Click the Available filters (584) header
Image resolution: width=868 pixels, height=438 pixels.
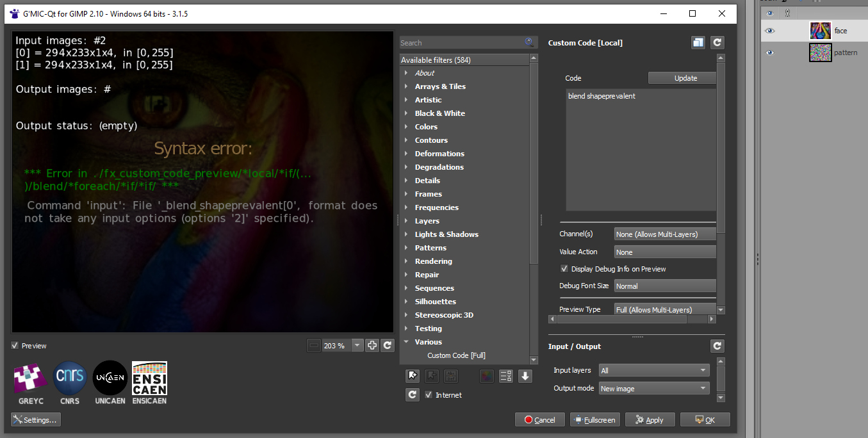click(464, 60)
